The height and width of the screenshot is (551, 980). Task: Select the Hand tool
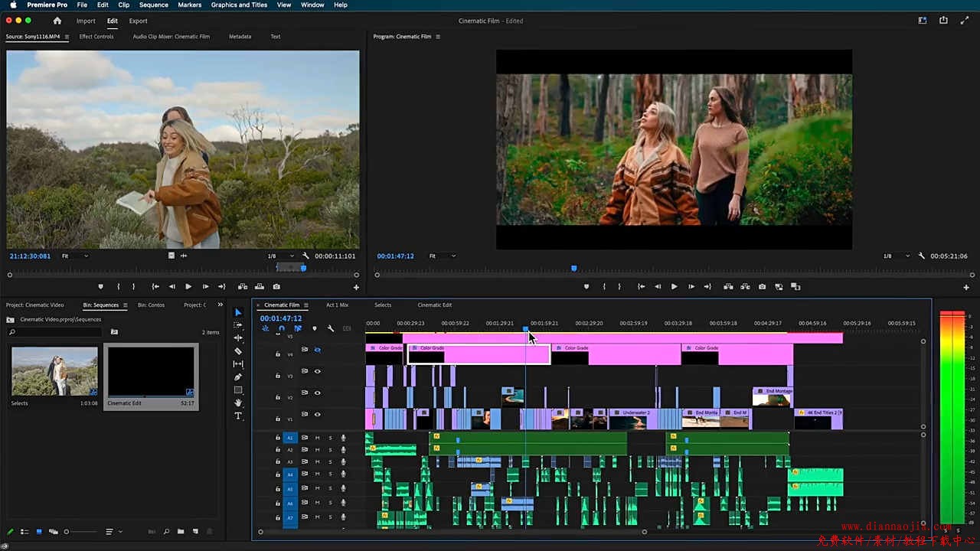click(238, 403)
